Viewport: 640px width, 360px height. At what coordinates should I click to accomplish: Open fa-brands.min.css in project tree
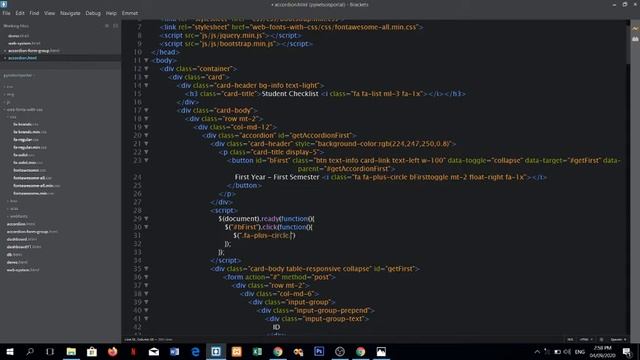[x=29, y=132]
